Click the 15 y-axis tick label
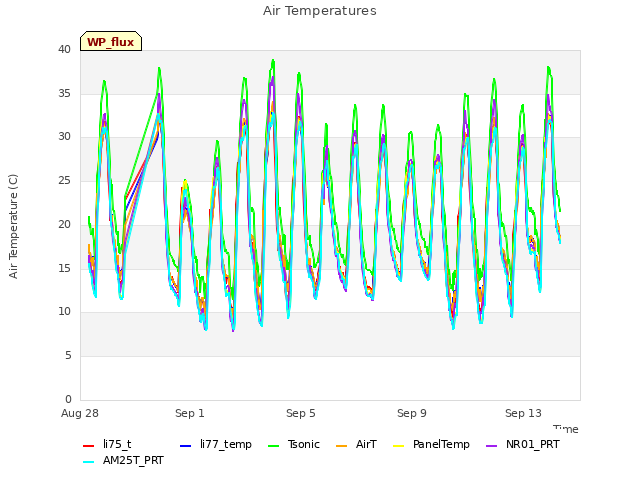Image resolution: width=640 pixels, height=480 pixels. tap(64, 268)
